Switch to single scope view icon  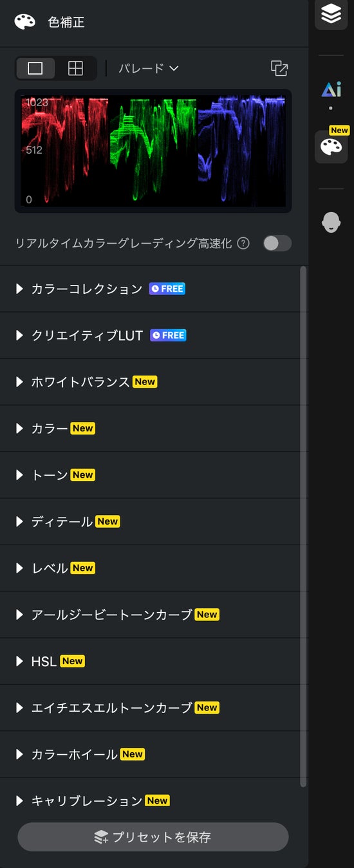pos(35,68)
